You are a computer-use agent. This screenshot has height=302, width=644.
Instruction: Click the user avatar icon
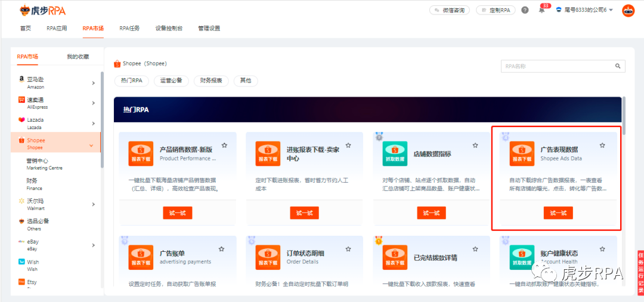coord(628,11)
